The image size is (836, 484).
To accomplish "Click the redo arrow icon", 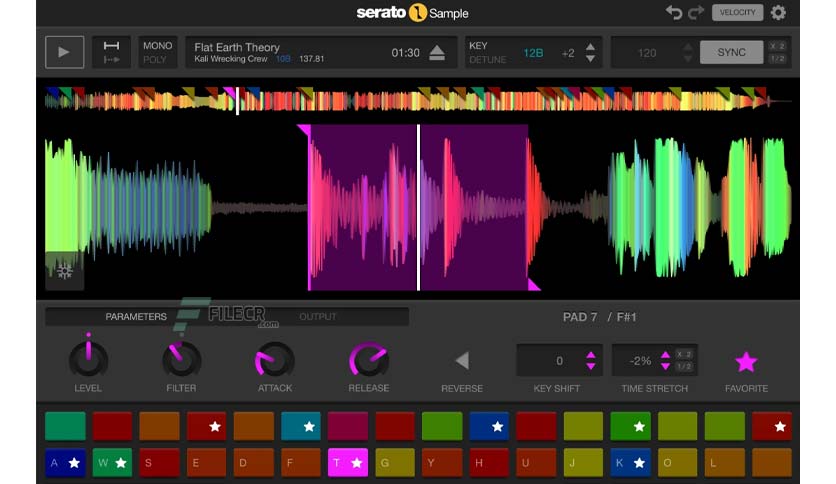I will pos(696,13).
